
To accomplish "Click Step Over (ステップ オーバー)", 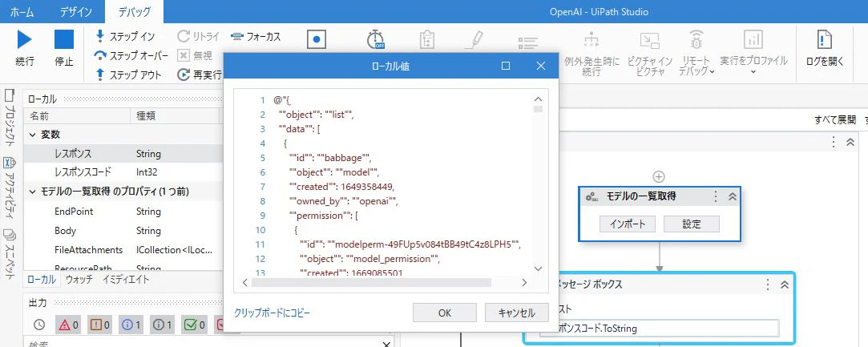I will [x=131, y=55].
